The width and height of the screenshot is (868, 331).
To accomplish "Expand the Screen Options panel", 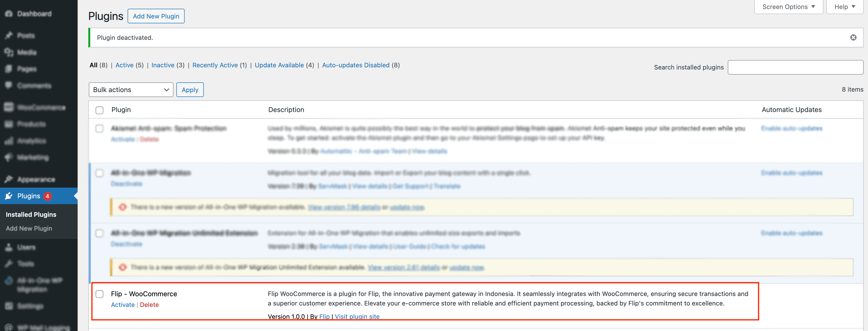I will (x=788, y=6).
